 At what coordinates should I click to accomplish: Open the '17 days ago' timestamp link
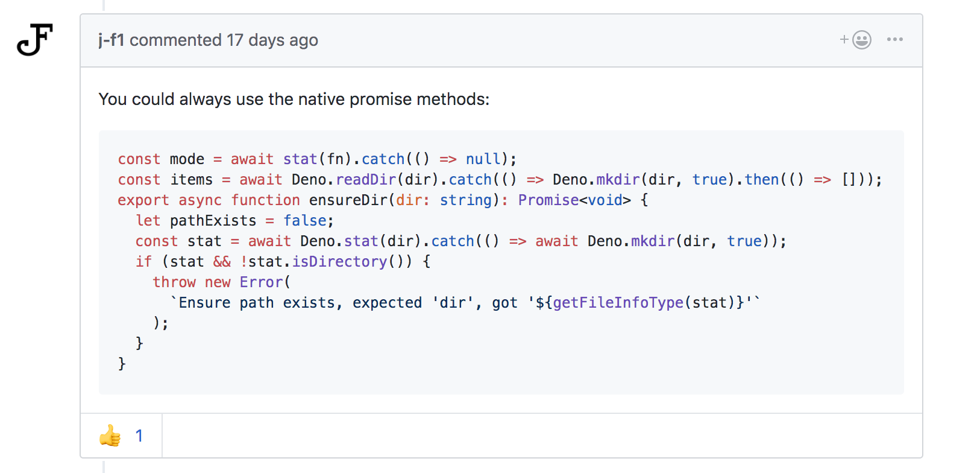coord(272,40)
